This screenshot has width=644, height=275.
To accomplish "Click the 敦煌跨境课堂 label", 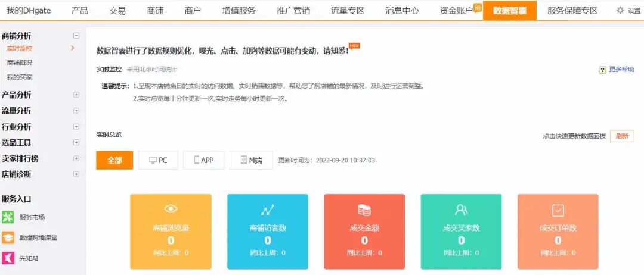I will click(x=38, y=237).
